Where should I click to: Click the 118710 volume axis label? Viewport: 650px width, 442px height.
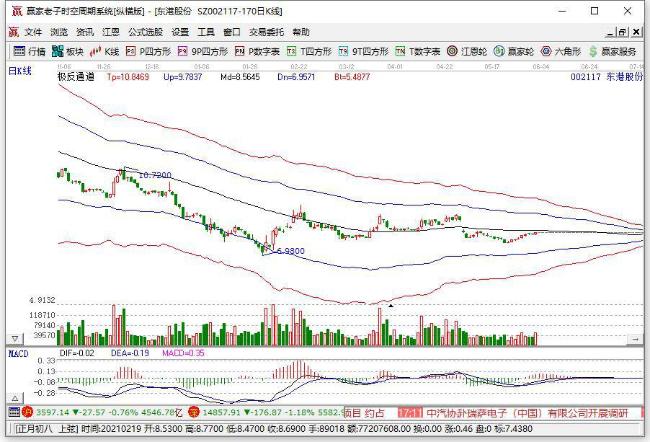pyautogui.click(x=42, y=315)
